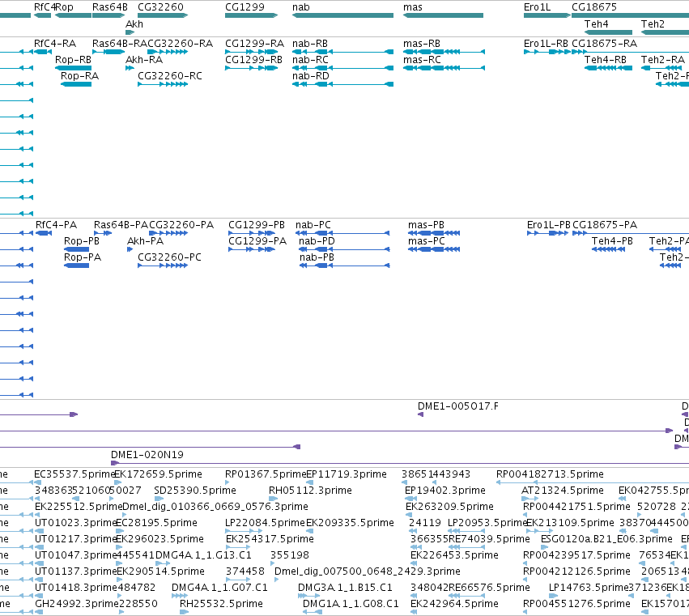
Task: Select the DME1-020N19 BAC label
Action: tap(147, 455)
